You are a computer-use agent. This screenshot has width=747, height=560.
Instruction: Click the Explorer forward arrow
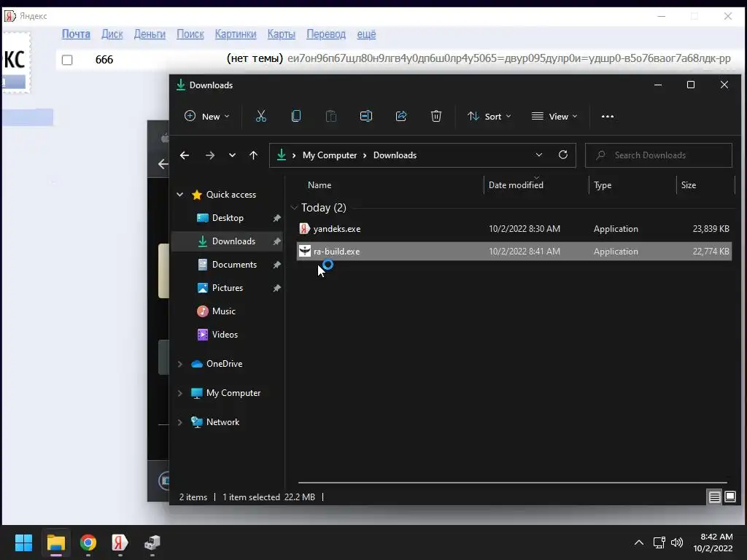[x=209, y=155]
